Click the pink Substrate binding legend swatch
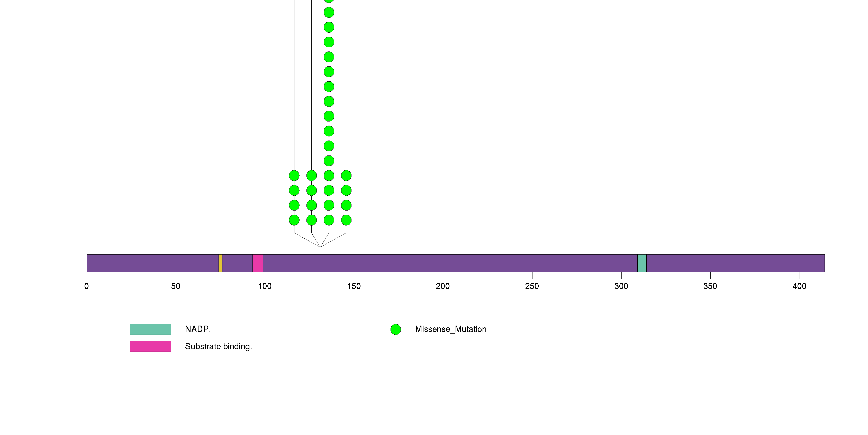The image size is (868, 435). 150,346
